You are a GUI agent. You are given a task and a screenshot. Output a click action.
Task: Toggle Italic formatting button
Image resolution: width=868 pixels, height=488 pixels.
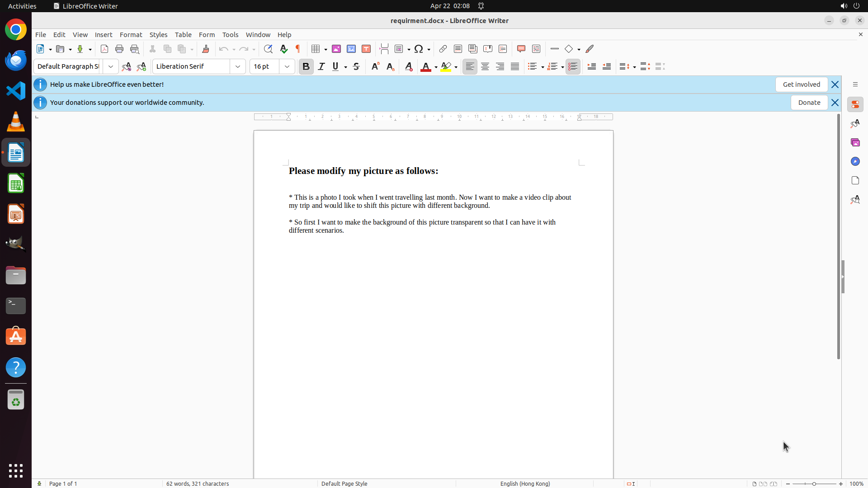click(321, 66)
